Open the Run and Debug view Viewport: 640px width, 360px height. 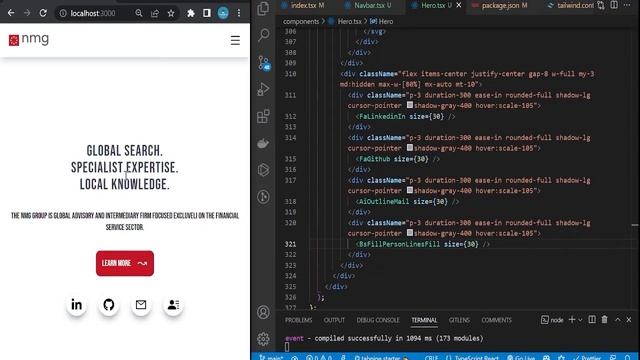click(x=263, y=89)
